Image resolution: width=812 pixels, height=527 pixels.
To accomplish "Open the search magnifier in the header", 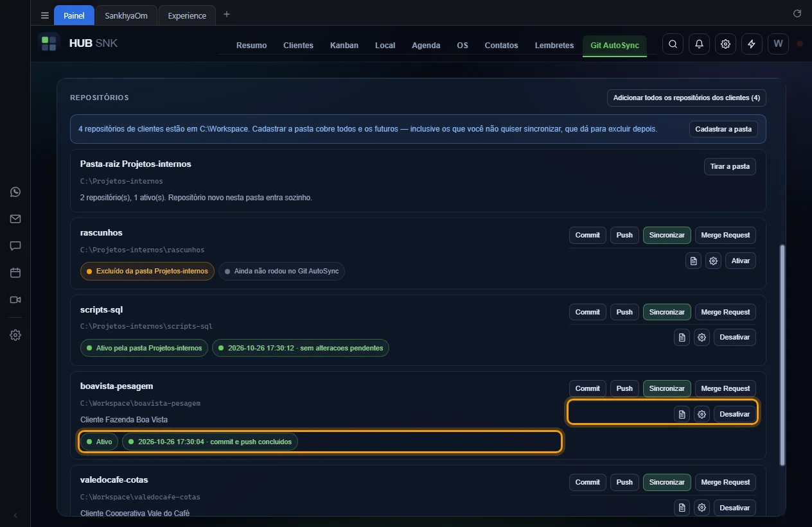I will click(x=673, y=44).
